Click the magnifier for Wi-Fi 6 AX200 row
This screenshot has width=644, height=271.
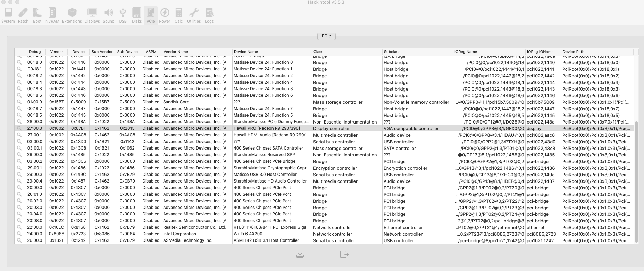(19, 234)
